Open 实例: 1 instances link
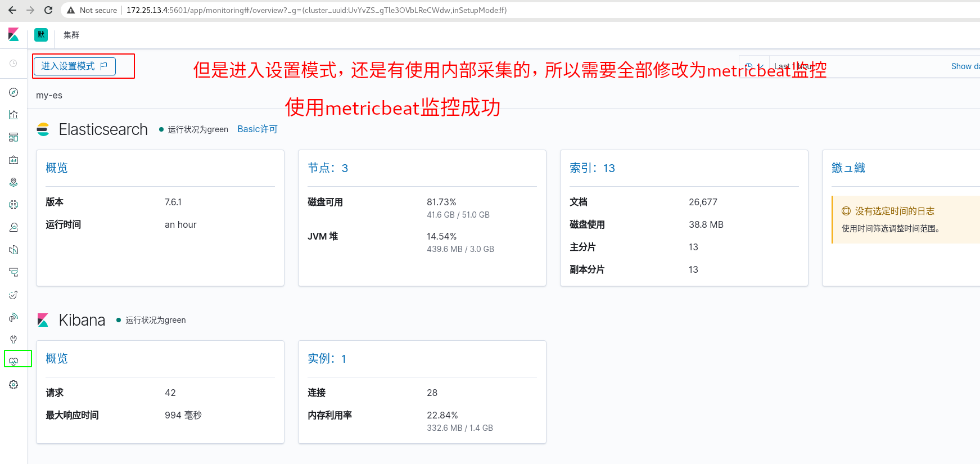Viewport: 980px width, 464px height. [x=327, y=358]
